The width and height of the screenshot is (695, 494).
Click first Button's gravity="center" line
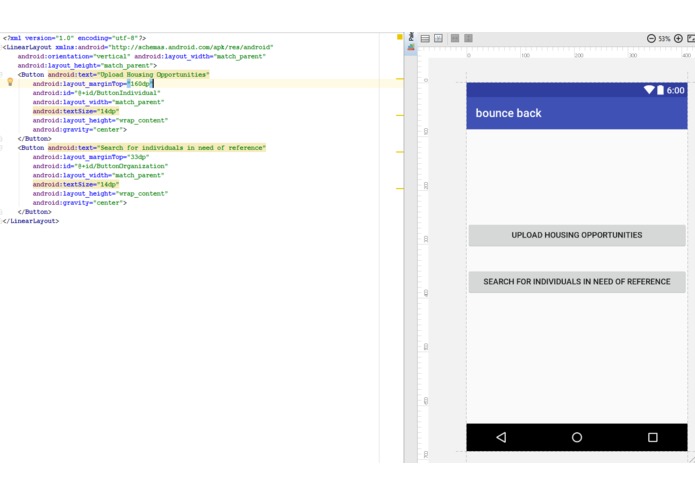[79, 130]
